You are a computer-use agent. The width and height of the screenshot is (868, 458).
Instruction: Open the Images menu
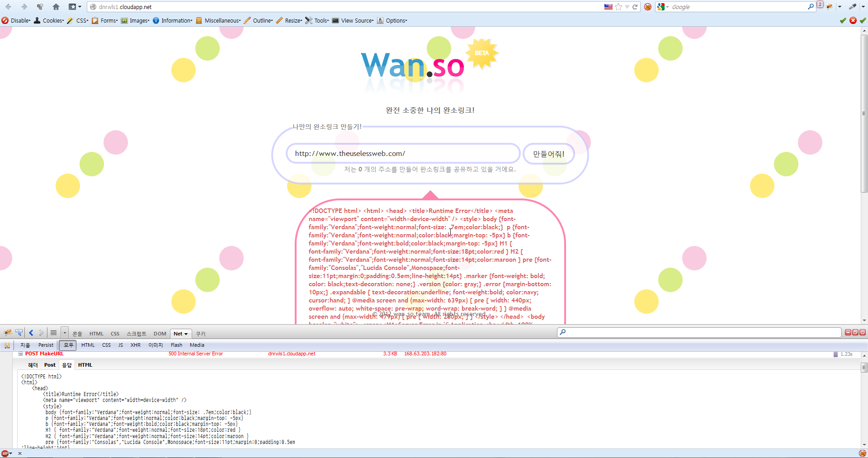pos(135,20)
